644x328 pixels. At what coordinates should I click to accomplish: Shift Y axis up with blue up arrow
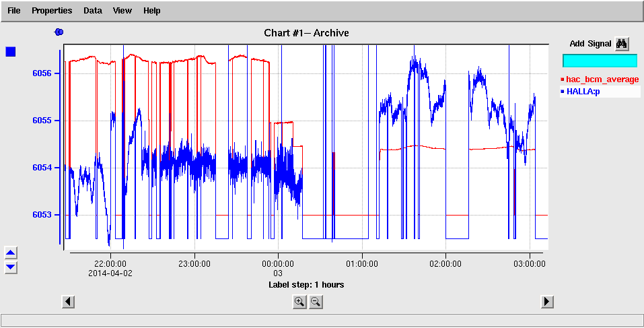pyautogui.click(x=11, y=253)
